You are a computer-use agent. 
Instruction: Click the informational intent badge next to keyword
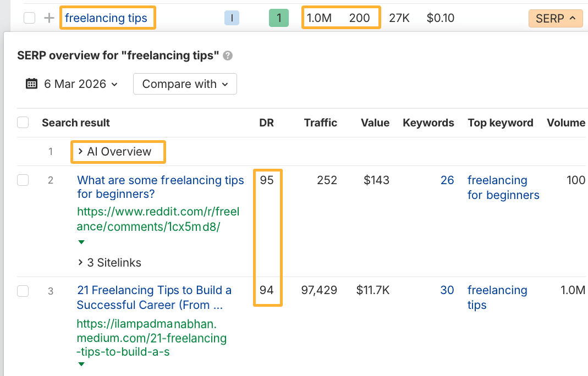pyautogui.click(x=232, y=18)
